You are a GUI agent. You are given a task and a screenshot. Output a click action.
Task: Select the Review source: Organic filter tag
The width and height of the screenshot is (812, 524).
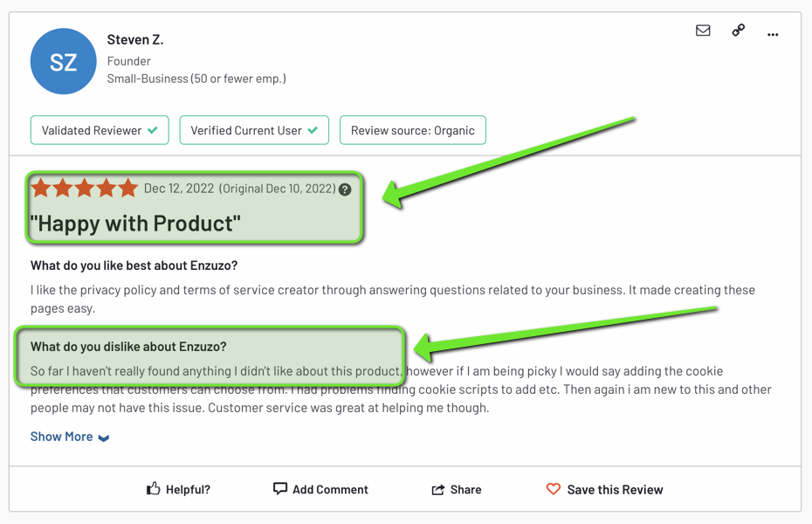[x=412, y=129]
